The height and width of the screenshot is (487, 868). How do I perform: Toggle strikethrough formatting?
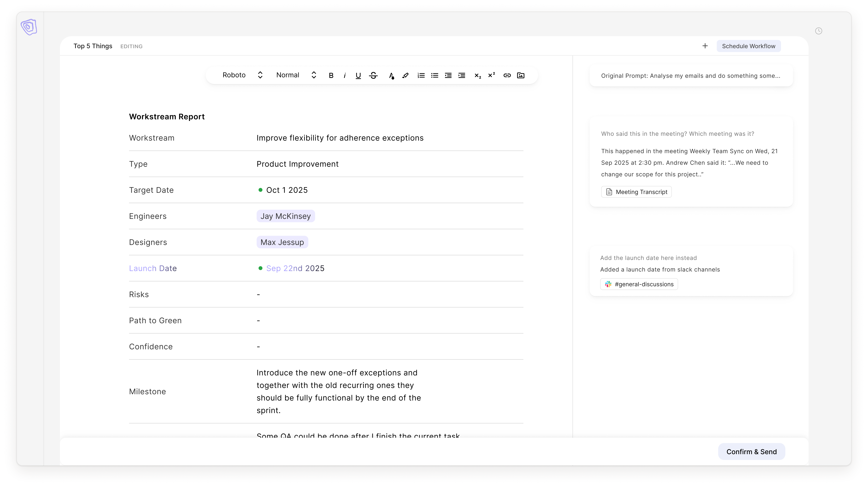(x=373, y=75)
